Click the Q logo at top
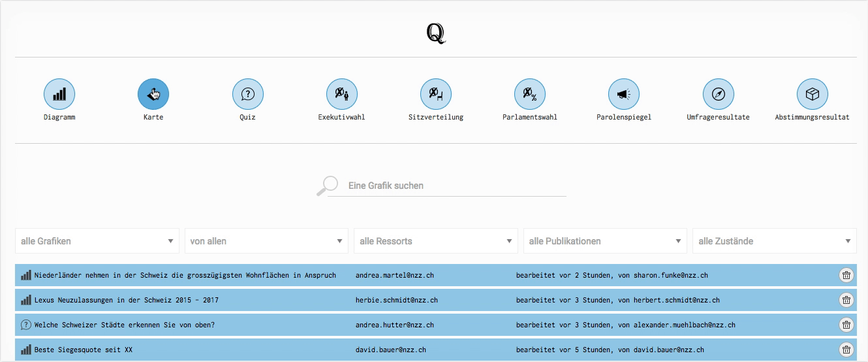Screen dimensions: 868x362 [x=435, y=33]
